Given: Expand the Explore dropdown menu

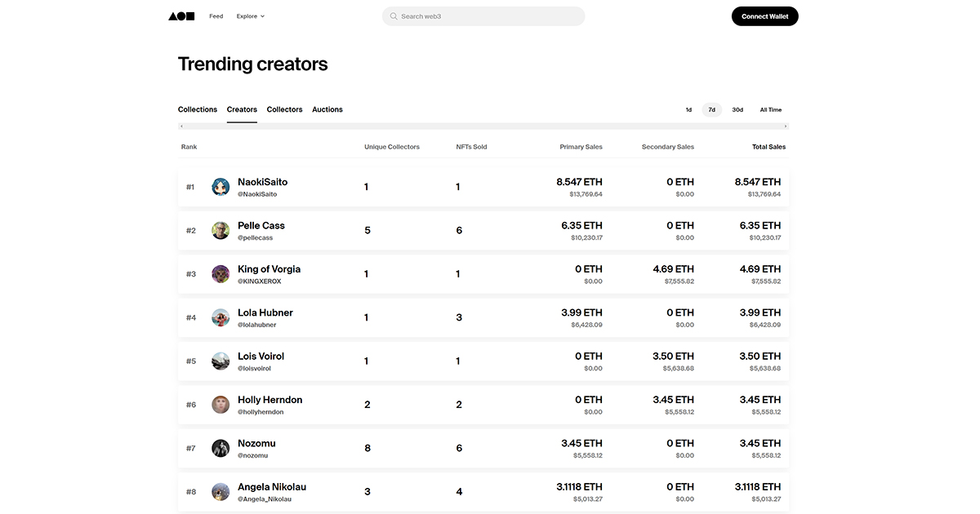Looking at the screenshot, I should point(251,16).
